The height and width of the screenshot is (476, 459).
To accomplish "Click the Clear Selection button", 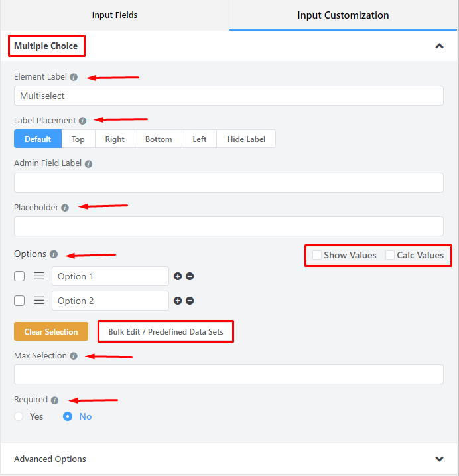I will [51, 331].
